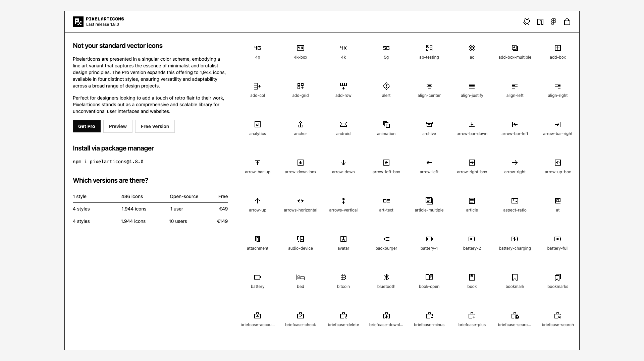Select the arrows-horizontal icon
Image resolution: width=644 pixels, height=361 pixels.
tap(300, 201)
